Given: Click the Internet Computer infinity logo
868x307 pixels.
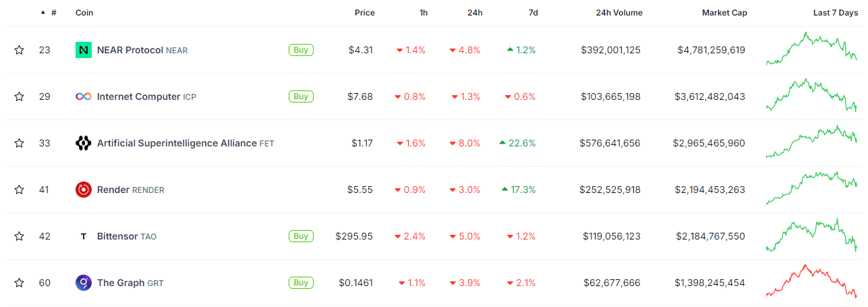Looking at the screenshot, I should tap(84, 96).
